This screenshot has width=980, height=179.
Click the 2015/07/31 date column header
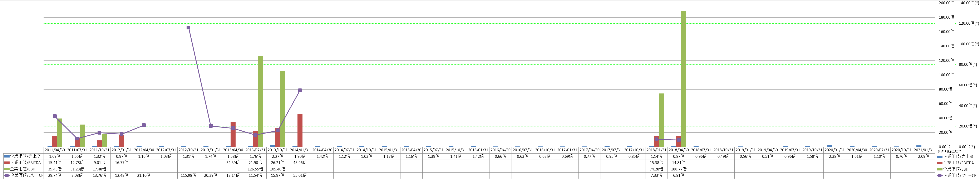pos(433,150)
